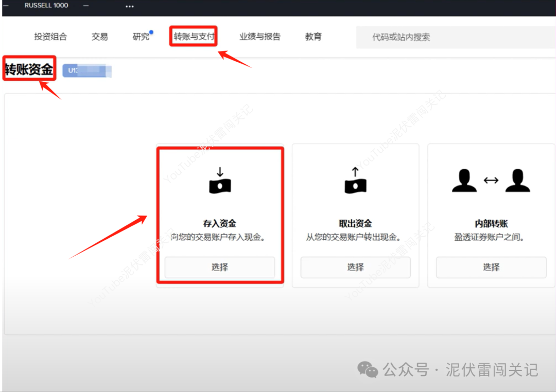The image size is (556, 392).
Task: Open the 教育 menu item
Action: click(x=314, y=37)
